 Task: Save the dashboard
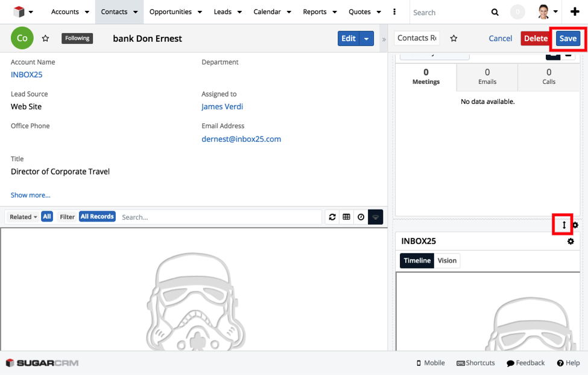click(567, 38)
